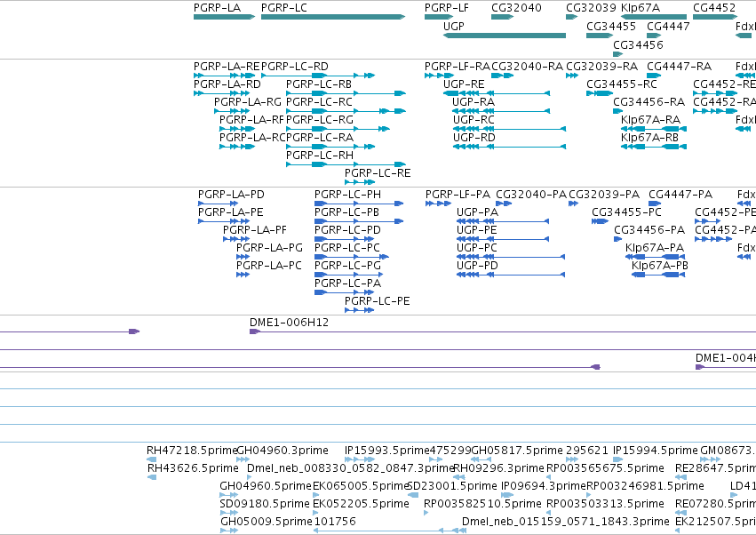Click protein PGRP-LC-PB
Image resolution: width=756 pixels, height=535 pixels.
[346, 212]
